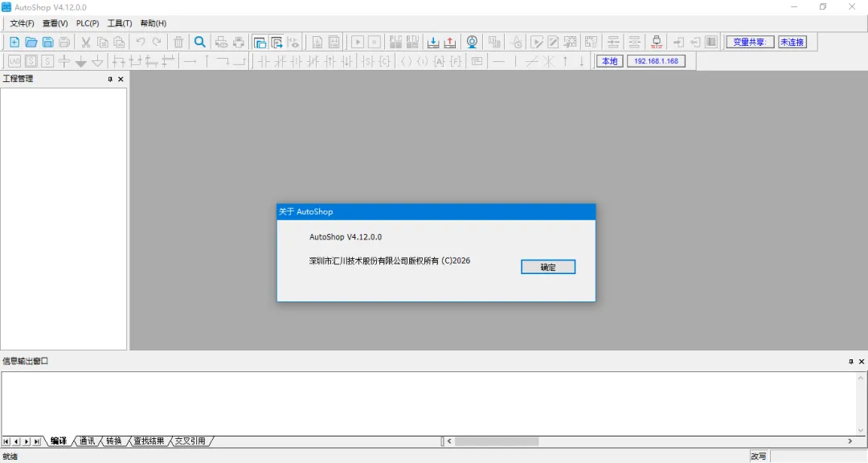Viewport: 868px width, 463px height.
Task: Open the PLC(P) menu
Action: click(x=88, y=23)
